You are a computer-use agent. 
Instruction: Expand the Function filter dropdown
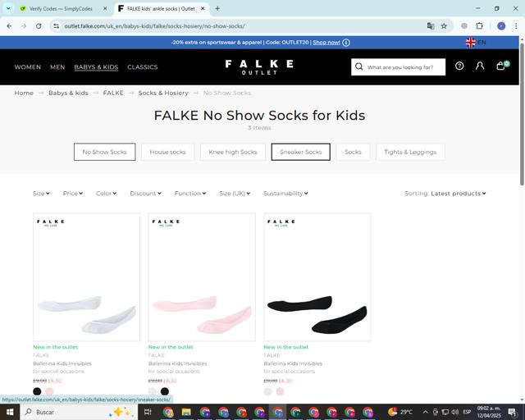(190, 194)
